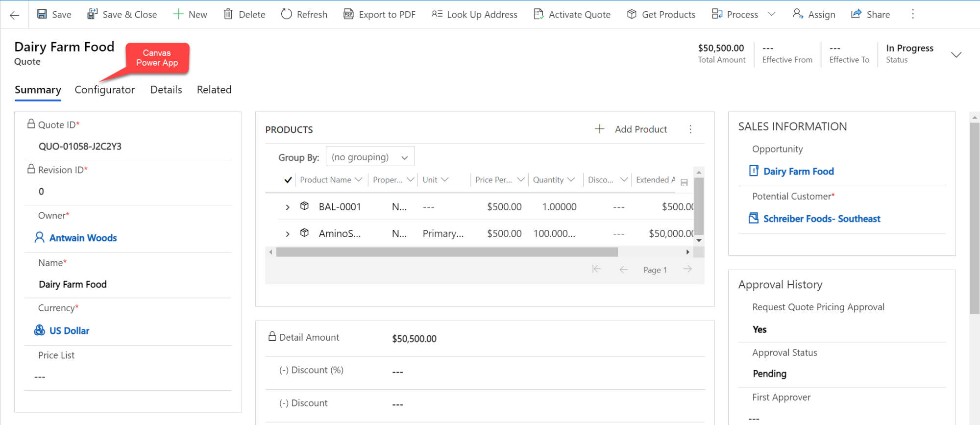Viewport: 980px width, 425px height.
Task: Click the Activate Quote button label
Action: click(580, 15)
